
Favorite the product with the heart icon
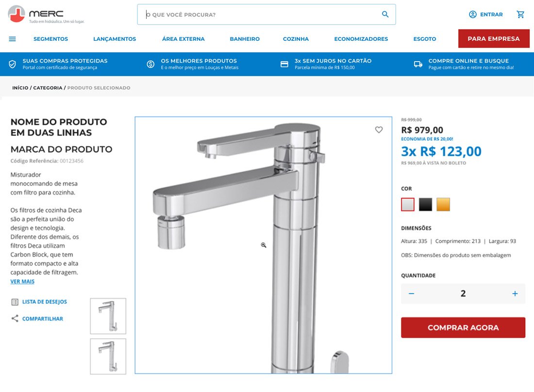pyautogui.click(x=379, y=130)
